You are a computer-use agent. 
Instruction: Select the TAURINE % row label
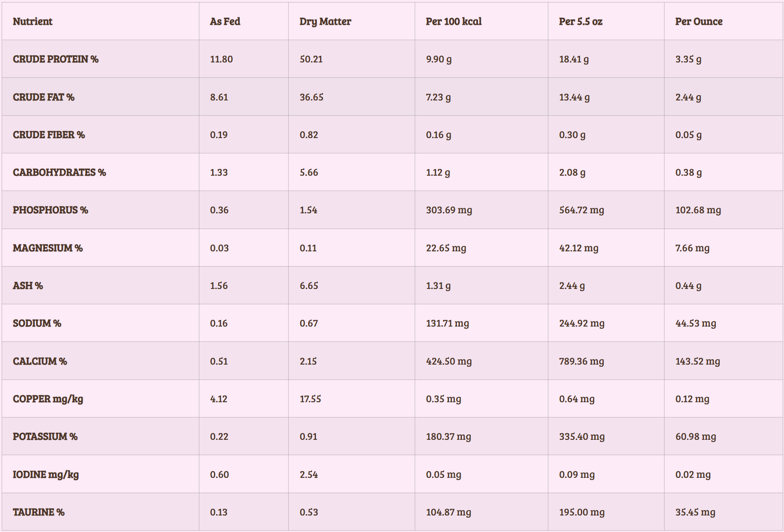point(39,512)
